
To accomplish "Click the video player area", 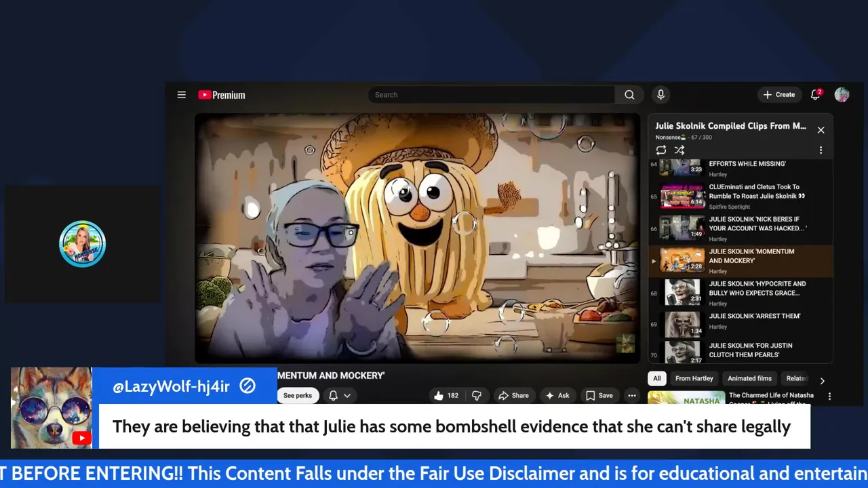I will click(417, 239).
